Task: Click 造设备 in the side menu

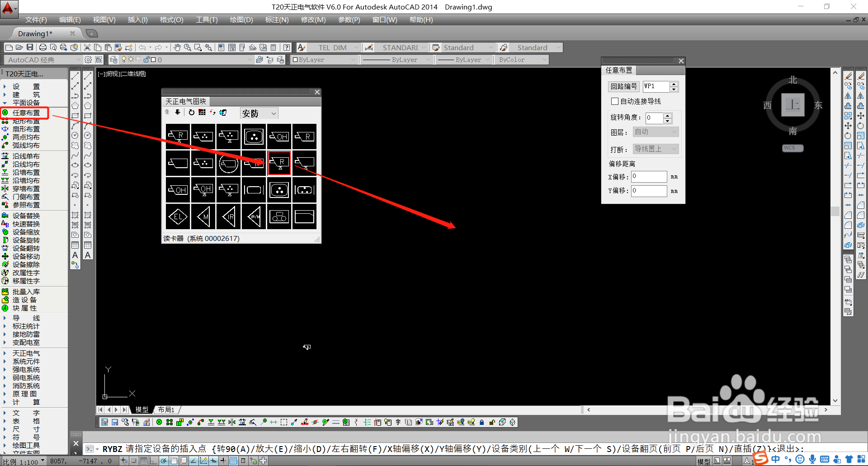Action: (24, 300)
